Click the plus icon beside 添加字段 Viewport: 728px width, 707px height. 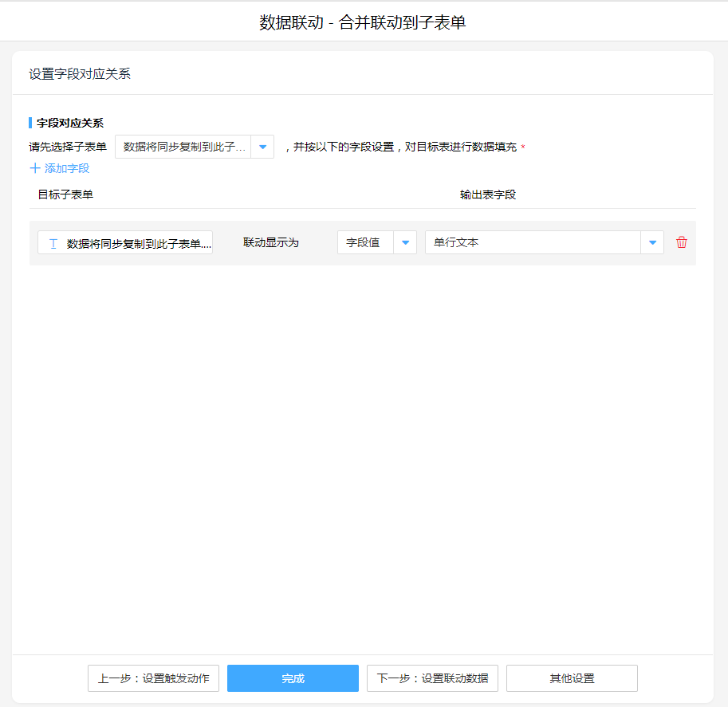34,168
